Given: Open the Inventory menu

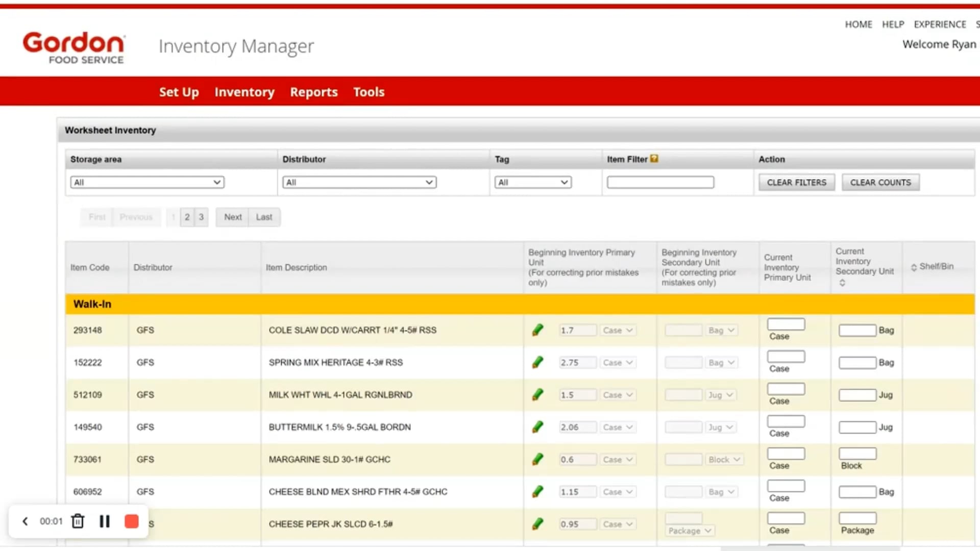Looking at the screenshot, I should coord(244,92).
